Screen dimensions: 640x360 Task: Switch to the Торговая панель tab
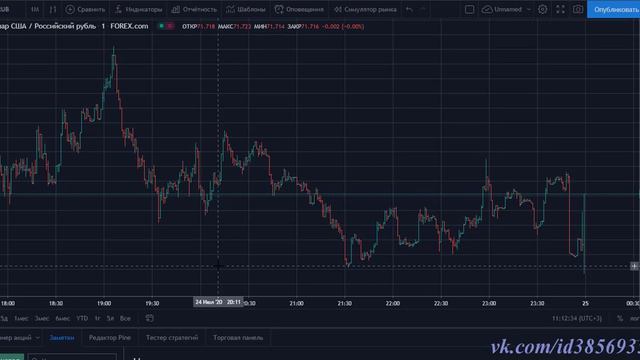tap(238, 338)
